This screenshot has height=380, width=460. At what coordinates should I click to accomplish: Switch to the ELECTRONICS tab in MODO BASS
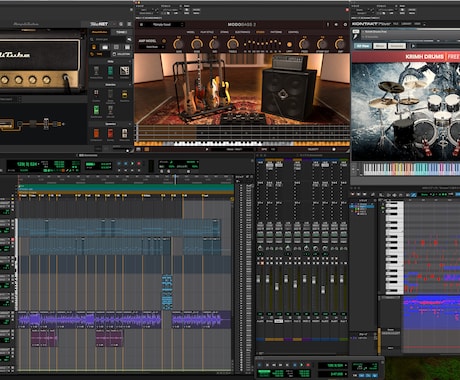pos(242,32)
